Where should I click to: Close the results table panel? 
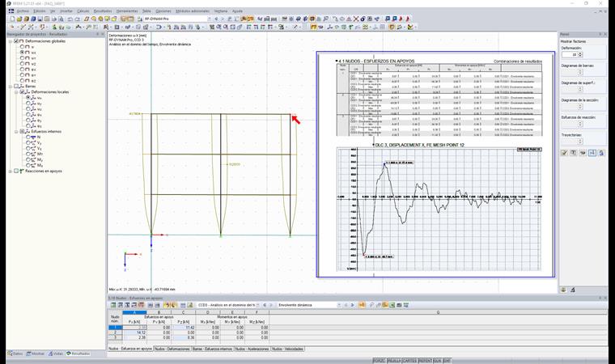(x=606, y=298)
